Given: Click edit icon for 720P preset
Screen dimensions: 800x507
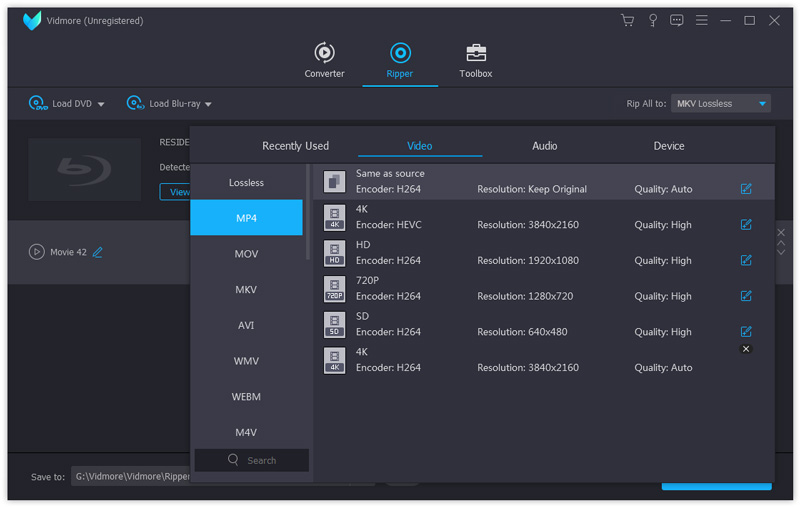Looking at the screenshot, I should coord(746,296).
